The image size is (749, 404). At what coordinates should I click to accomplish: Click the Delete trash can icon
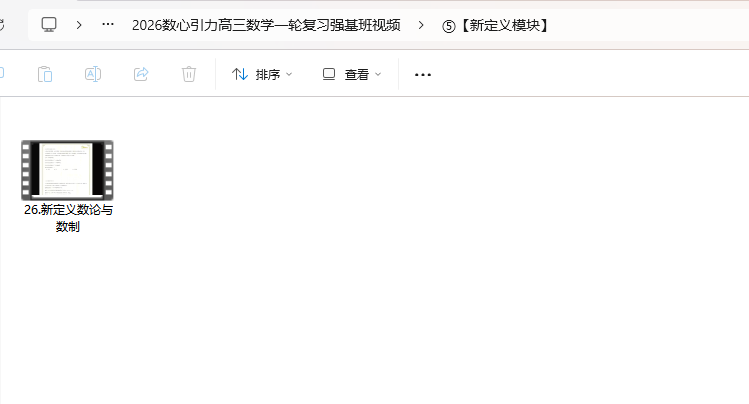click(x=189, y=74)
